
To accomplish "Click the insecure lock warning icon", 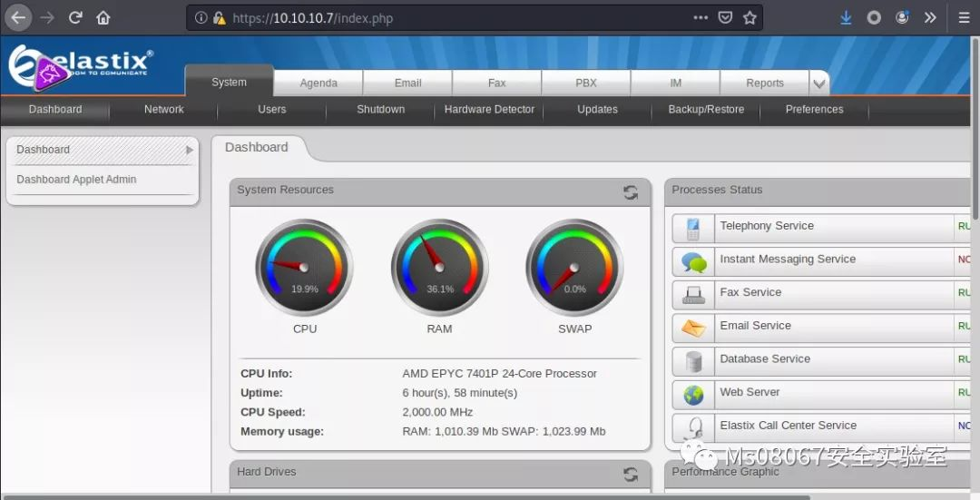I will tap(219, 18).
